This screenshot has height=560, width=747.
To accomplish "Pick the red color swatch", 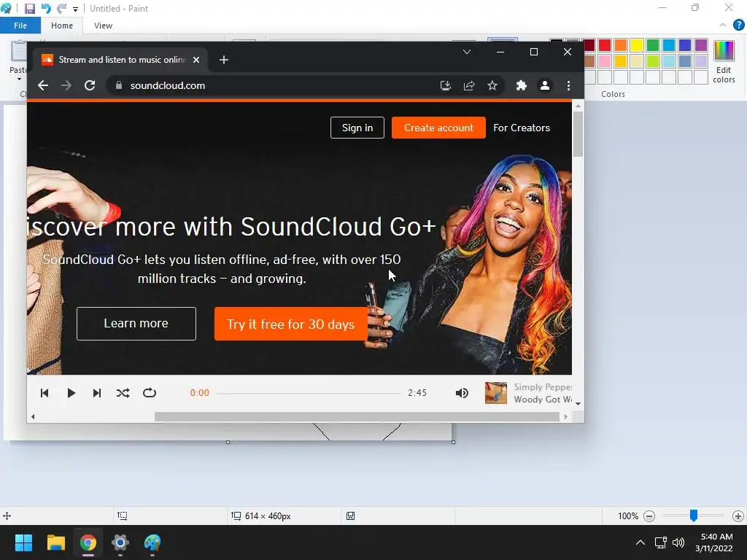I will pos(605,44).
